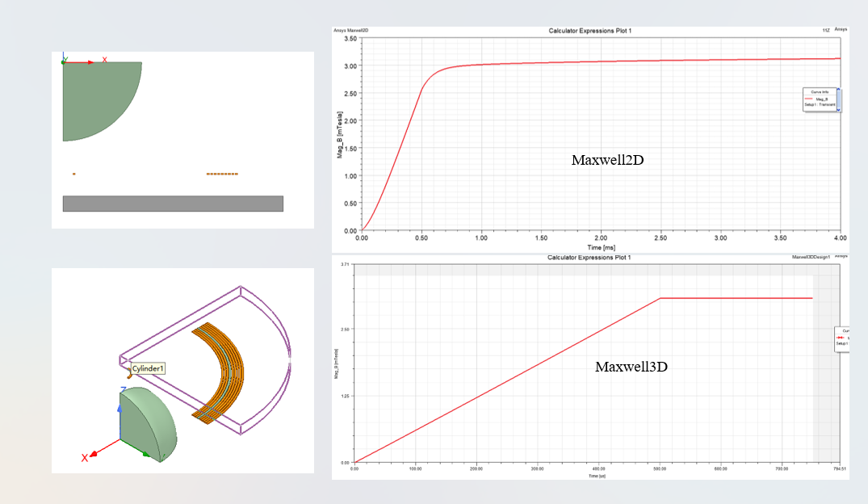Click the '500.00' tick on the Maxwell3D time axis
This screenshot has width=868, height=504.
pyautogui.click(x=660, y=468)
